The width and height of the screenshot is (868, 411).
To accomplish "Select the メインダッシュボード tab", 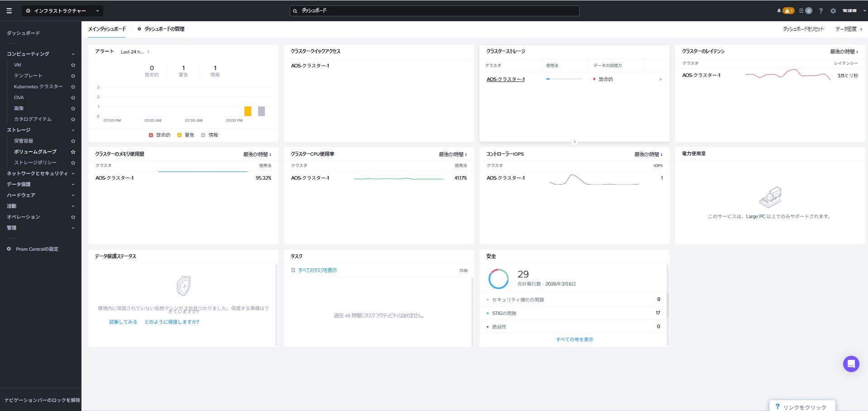I will [x=107, y=29].
